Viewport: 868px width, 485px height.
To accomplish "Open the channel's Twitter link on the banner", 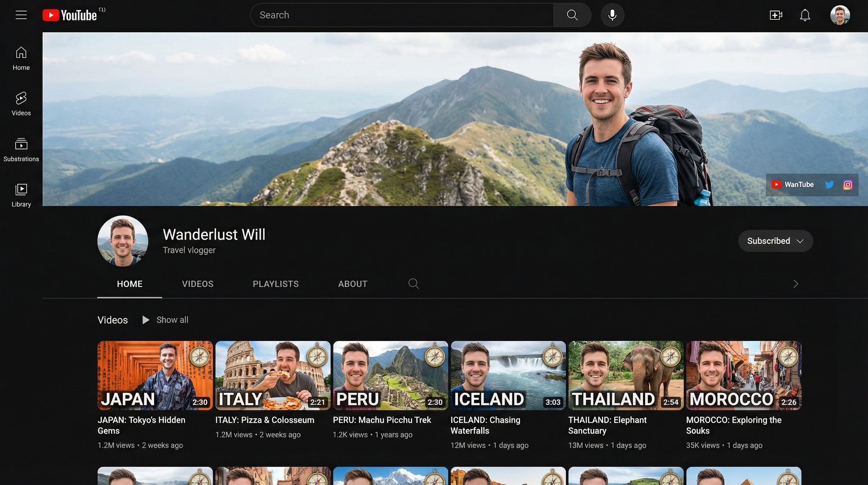I will pos(830,184).
